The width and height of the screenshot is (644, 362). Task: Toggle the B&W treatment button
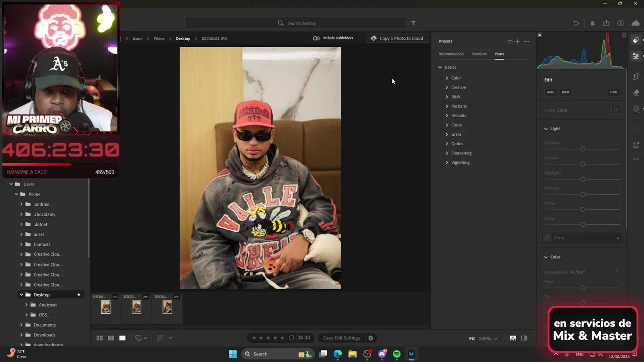point(566,92)
